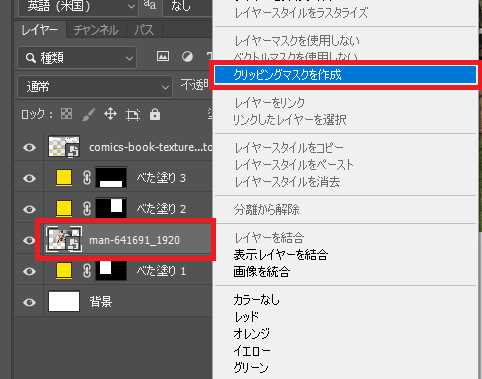482x379 pixels.
Task: Select the man-641691_1920 layer thumbnail
Action: [x=64, y=239]
